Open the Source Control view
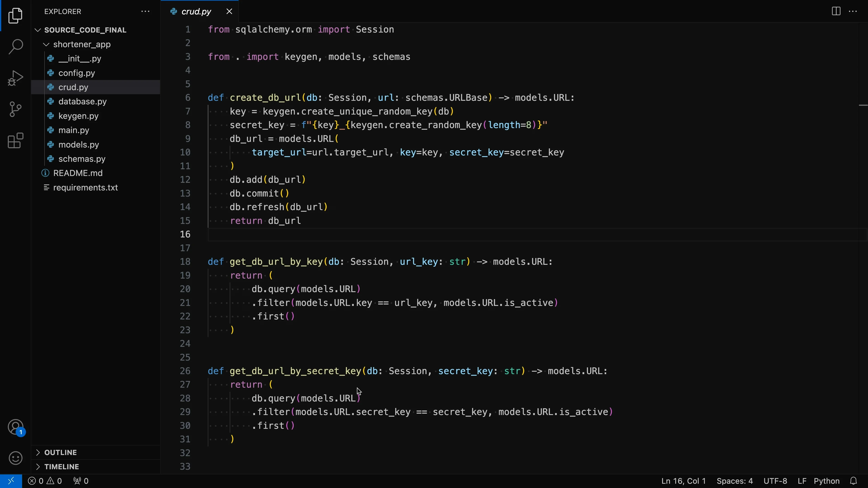This screenshot has width=868, height=488. (16, 109)
